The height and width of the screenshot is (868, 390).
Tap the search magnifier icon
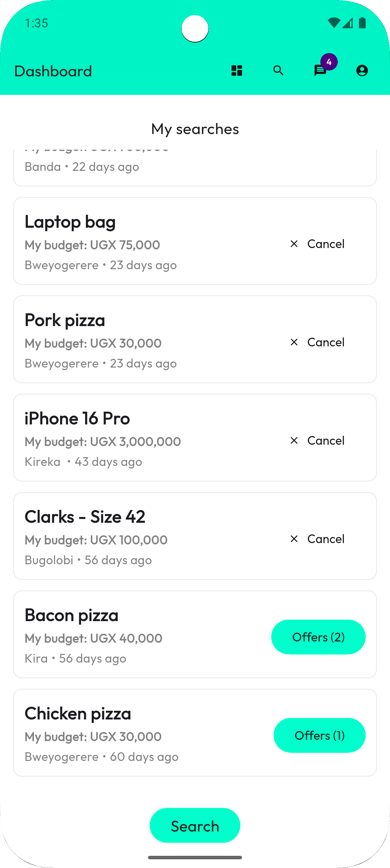(x=279, y=71)
